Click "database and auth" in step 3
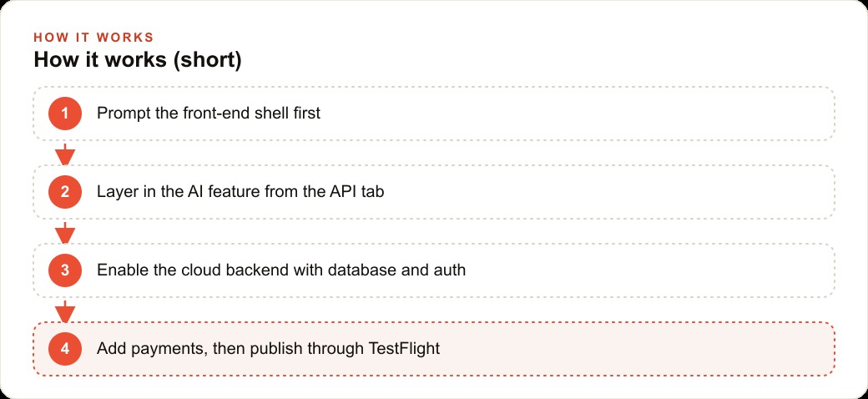Screen dimensions: 868x399 pyautogui.click(x=397, y=270)
